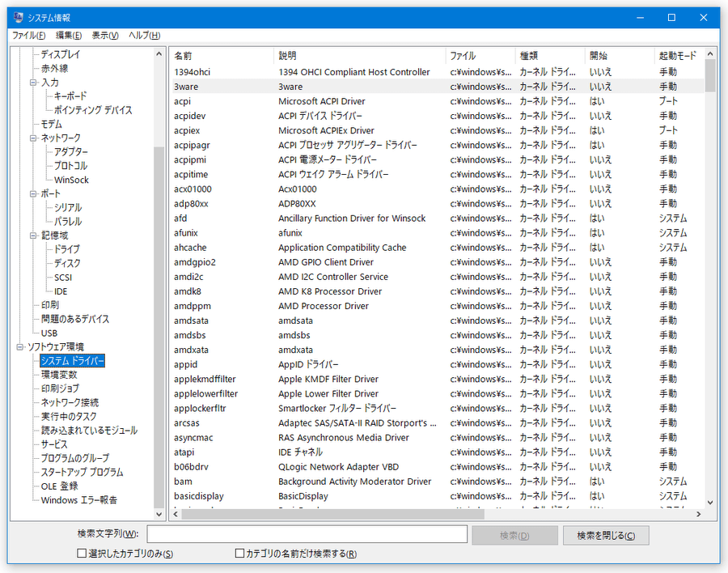Click Background Activity Moderator Driver
Screen dimensions: 728x573
(355, 482)
